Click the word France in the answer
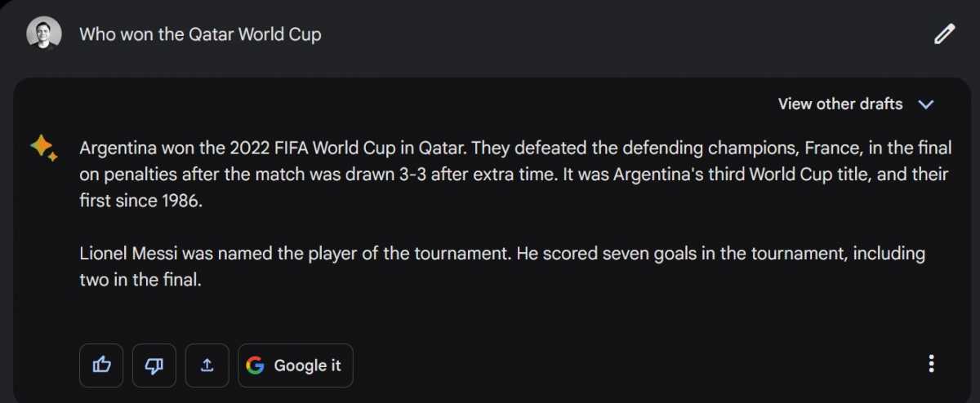 pos(830,148)
